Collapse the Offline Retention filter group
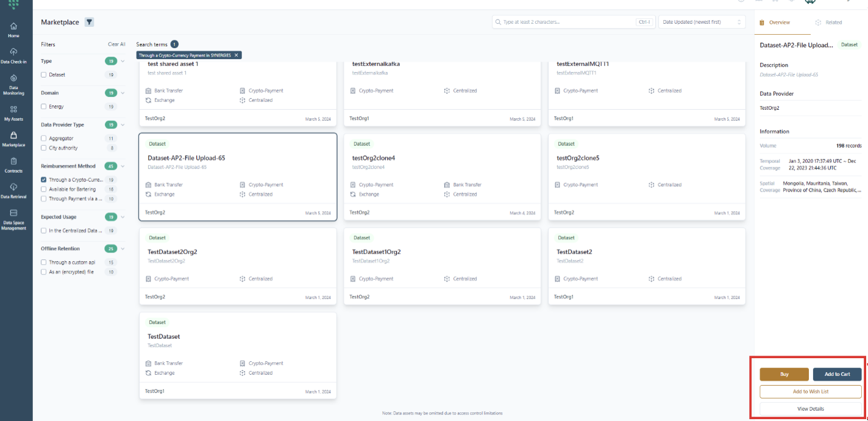868x421 pixels. coord(123,249)
